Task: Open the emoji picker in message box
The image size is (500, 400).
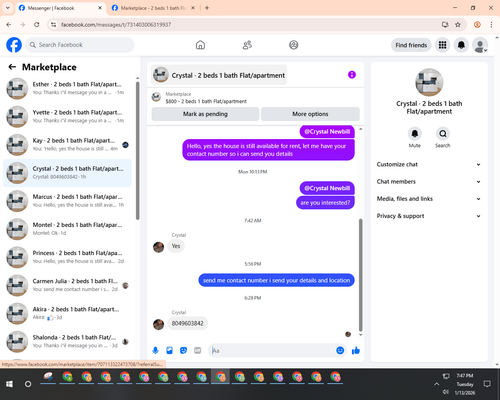Action: tap(340, 350)
